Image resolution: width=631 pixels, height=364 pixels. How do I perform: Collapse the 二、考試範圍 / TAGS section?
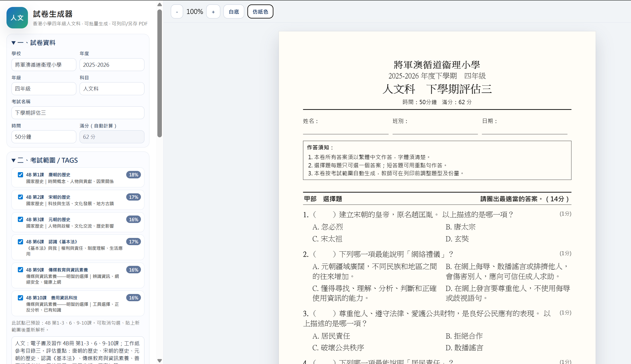pyautogui.click(x=45, y=160)
